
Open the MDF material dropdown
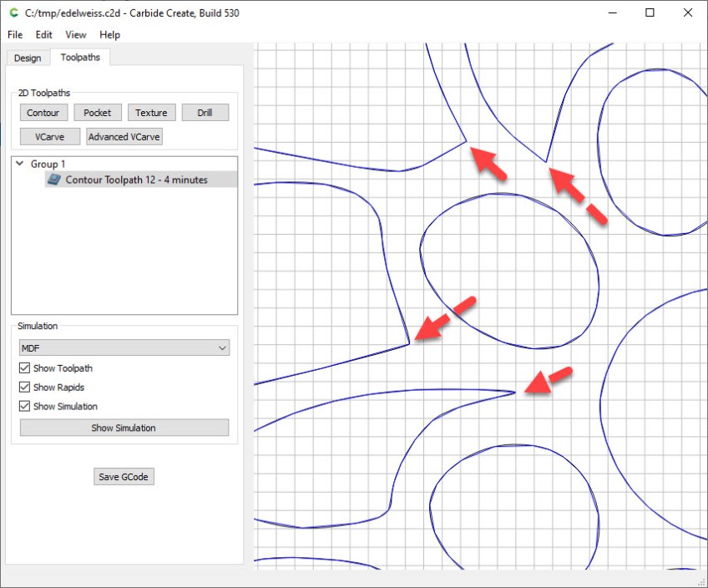(x=124, y=347)
